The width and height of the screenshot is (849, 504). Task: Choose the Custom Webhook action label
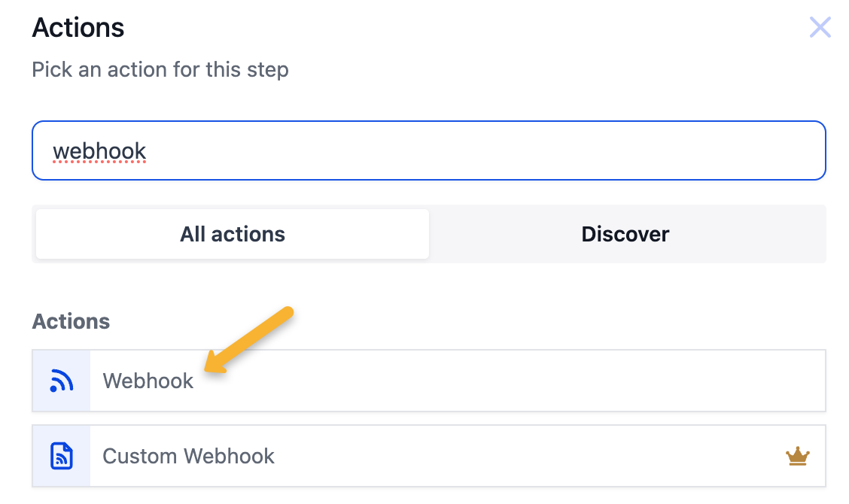(x=188, y=456)
